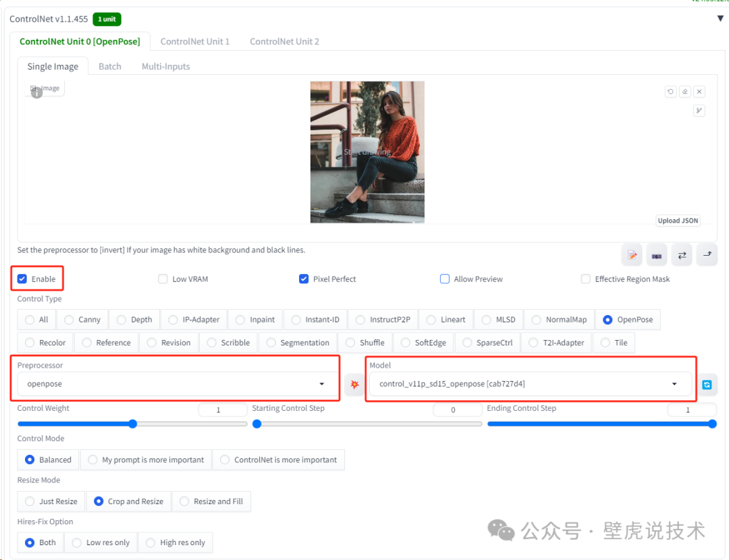Run preprocessor with the explosion icon

click(355, 385)
